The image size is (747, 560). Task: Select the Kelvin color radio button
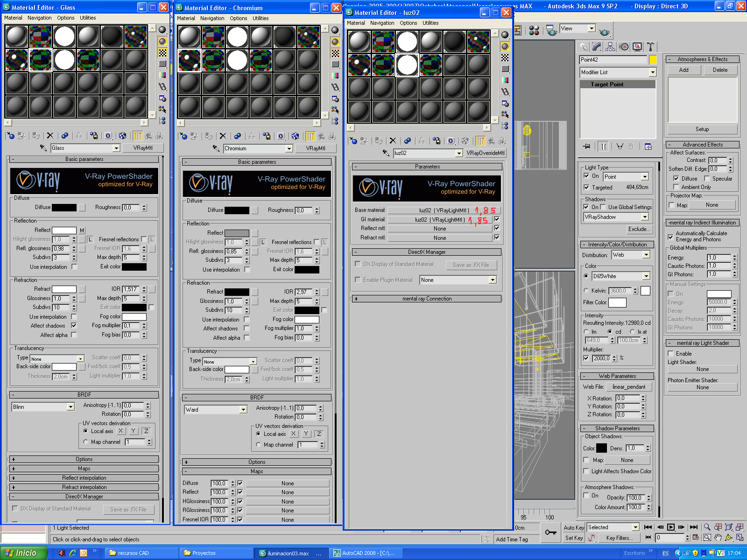586,290
